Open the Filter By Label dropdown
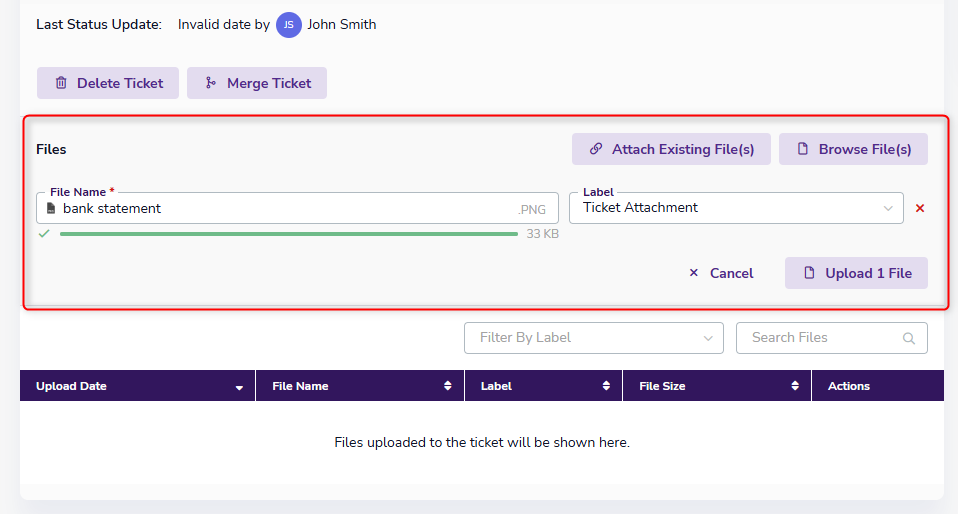Screen dimensions: 958x514 point(594,338)
